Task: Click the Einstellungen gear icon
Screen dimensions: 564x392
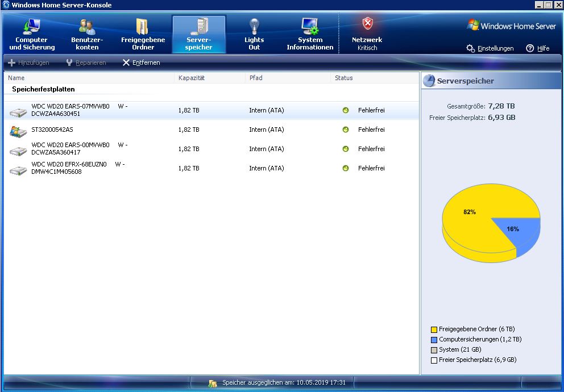Action: click(471, 48)
